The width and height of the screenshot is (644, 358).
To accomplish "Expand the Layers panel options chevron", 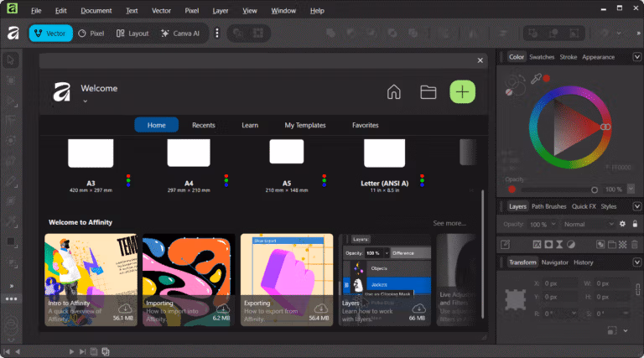I will [637, 206].
